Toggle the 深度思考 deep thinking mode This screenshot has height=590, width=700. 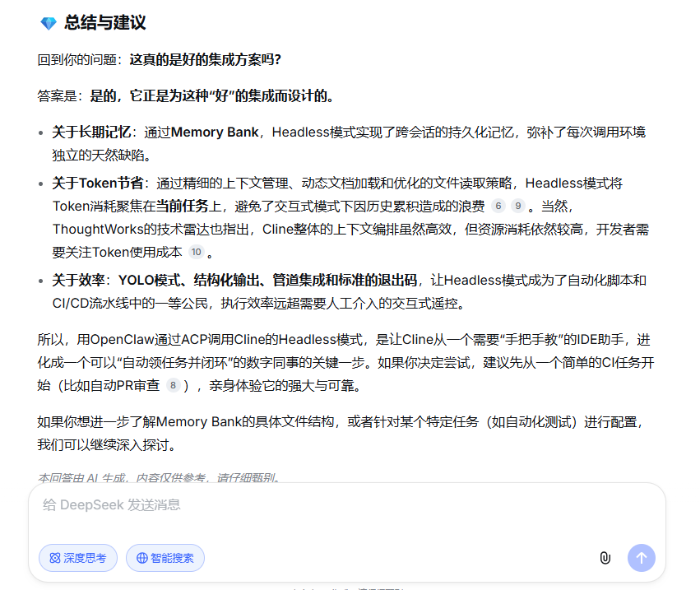pyautogui.click(x=78, y=558)
